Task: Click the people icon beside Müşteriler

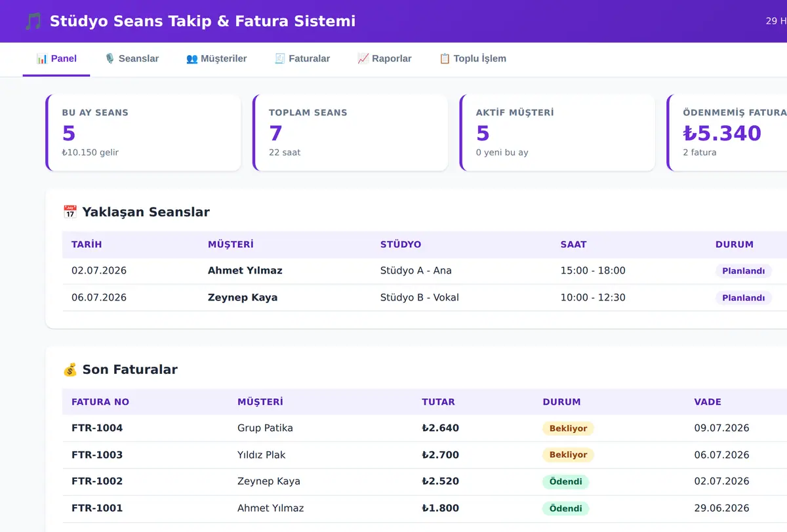Action: click(192, 58)
